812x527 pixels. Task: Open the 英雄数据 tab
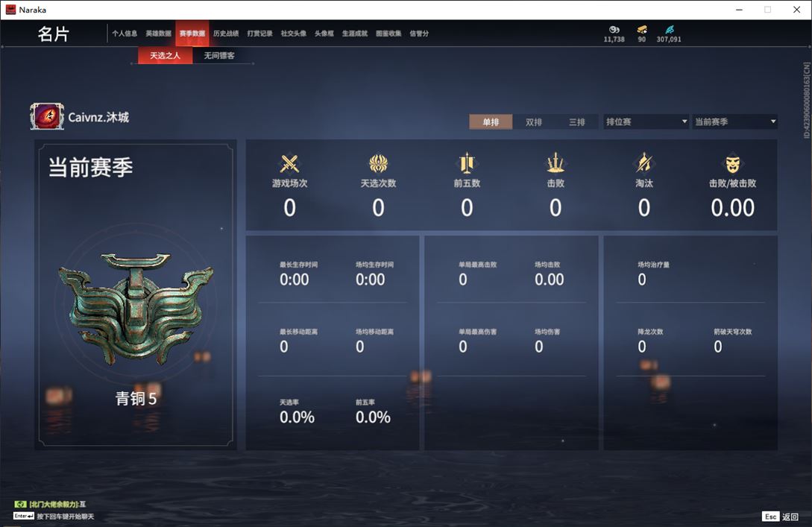pos(158,34)
